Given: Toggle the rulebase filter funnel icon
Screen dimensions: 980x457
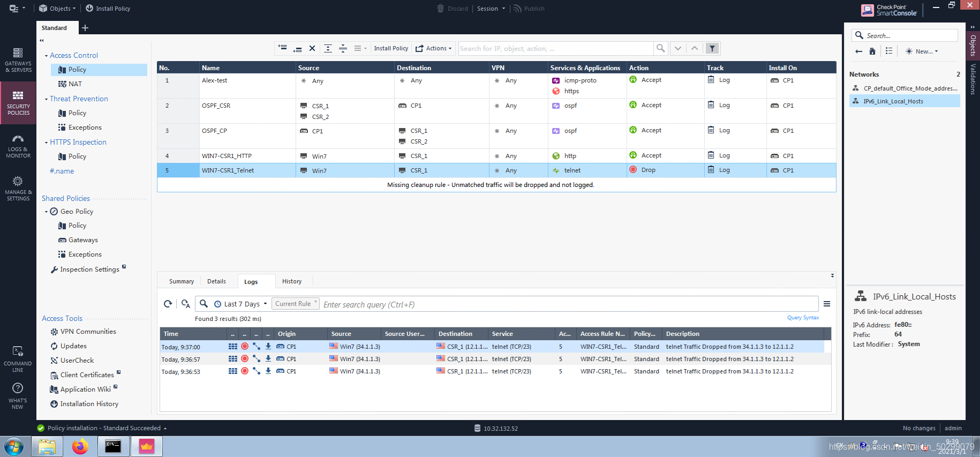Looking at the screenshot, I should coord(712,48).
